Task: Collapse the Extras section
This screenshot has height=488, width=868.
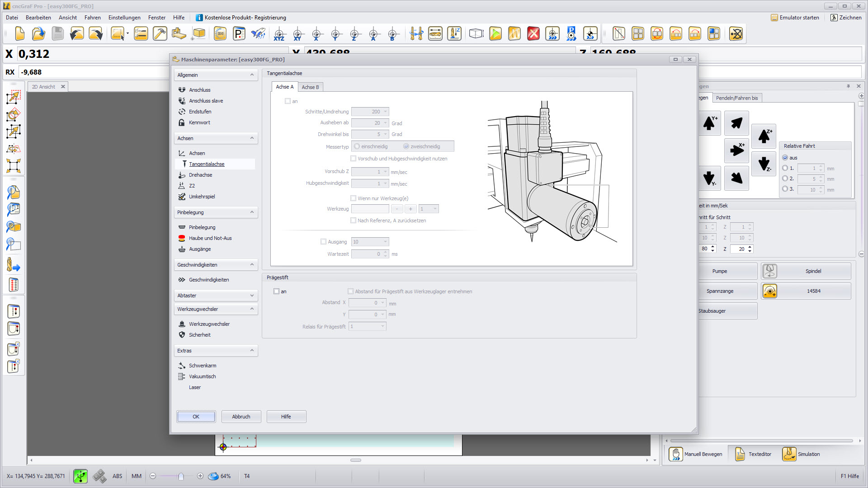Action: pyautogui.click(x=252, y=351)
